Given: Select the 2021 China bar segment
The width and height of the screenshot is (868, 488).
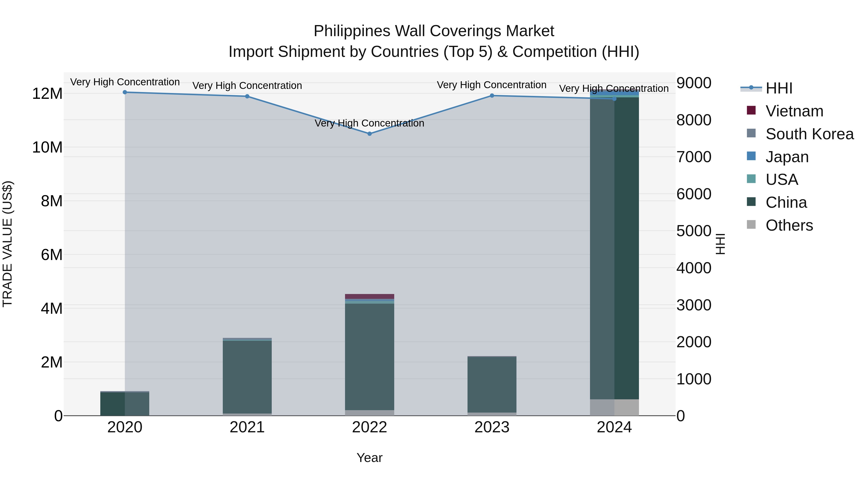Looking at the screenshot, I should pos(247,377).
